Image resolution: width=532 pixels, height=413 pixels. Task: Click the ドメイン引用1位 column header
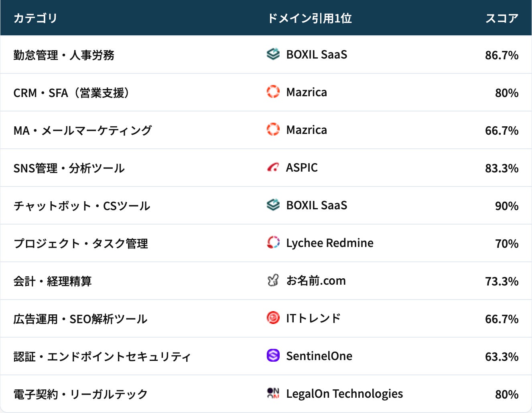point(309,18)
